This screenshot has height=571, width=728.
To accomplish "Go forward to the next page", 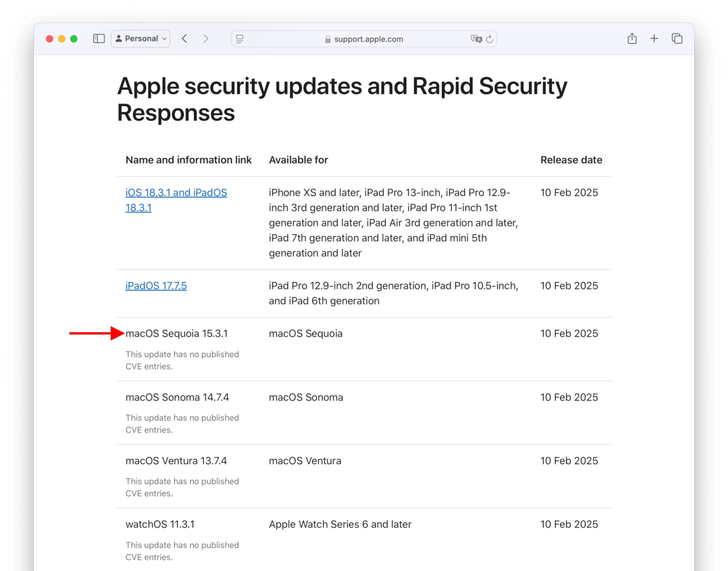I will point(206,39).
